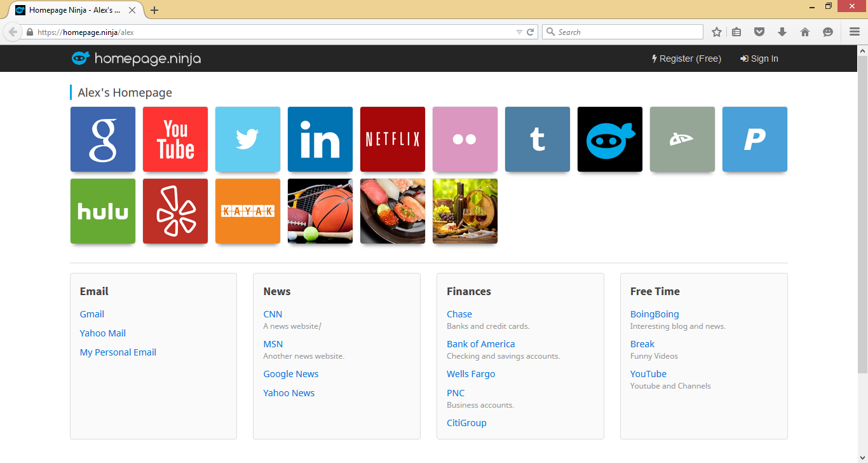Viewport: 868px width, 463px height.
Task: Click Register (Free) in the navbar
Action: point(687,59)
